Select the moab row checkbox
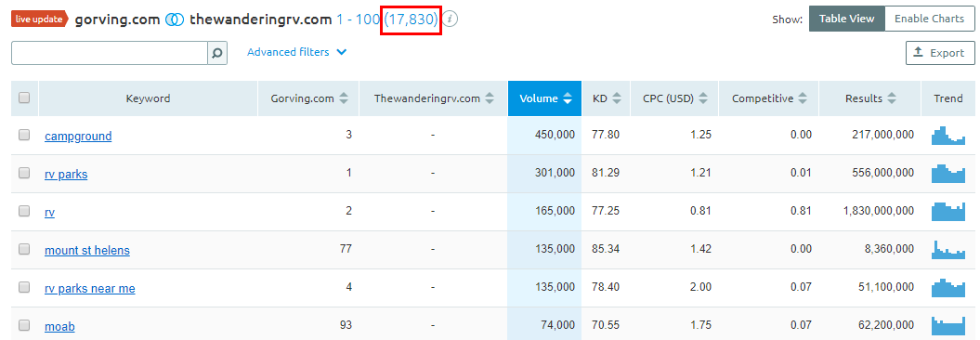The height and width of the screenshot is (340, 980). coord(24,325)
